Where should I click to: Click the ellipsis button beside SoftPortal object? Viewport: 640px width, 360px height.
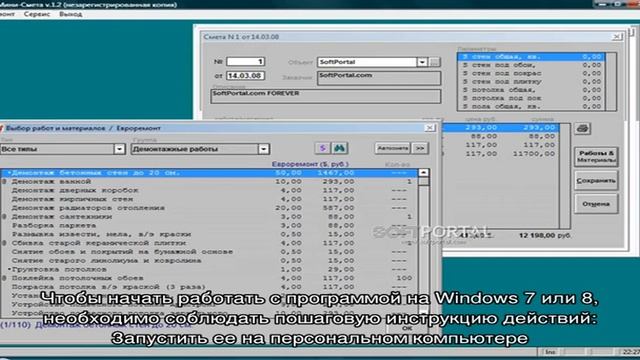tap(435, 62)
